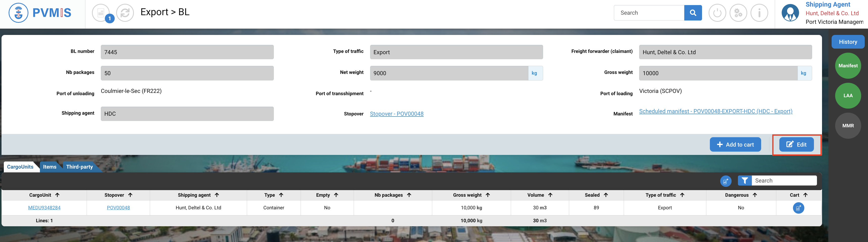This screenshot has width=868, height=242.
Task: Click the information icon in header
Action: 759,13
